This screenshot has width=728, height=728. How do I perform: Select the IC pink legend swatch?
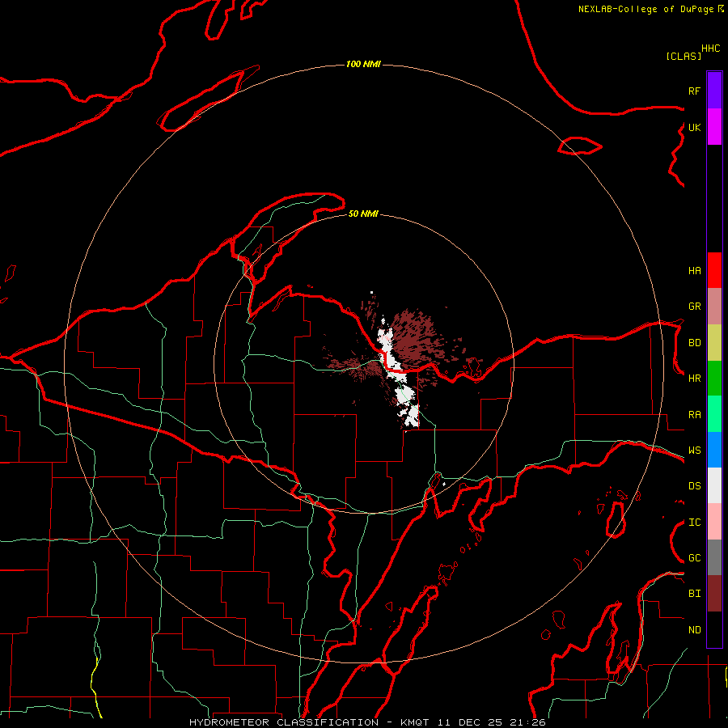click(x=714, y=522)
